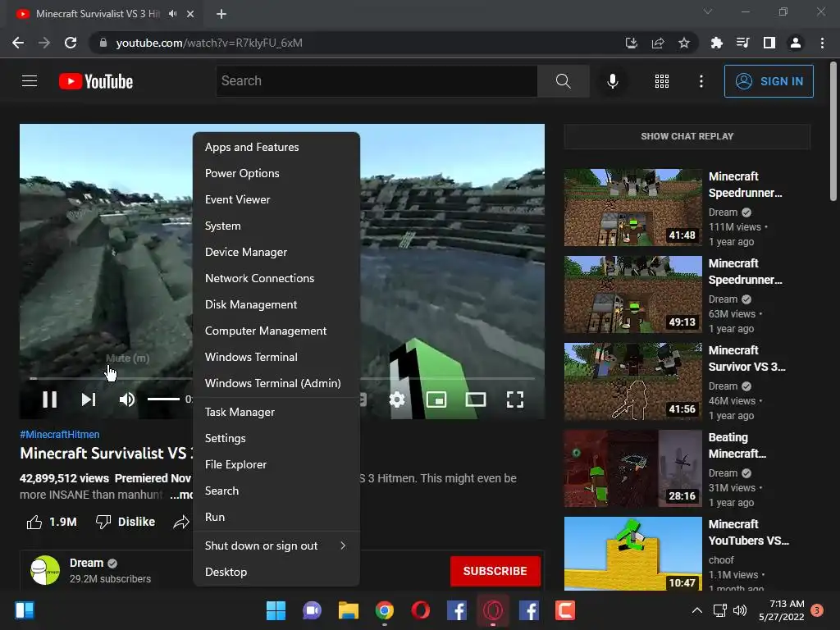Open Chrome extensions puzzle icon
840x630 pixels.
[716, 43]
